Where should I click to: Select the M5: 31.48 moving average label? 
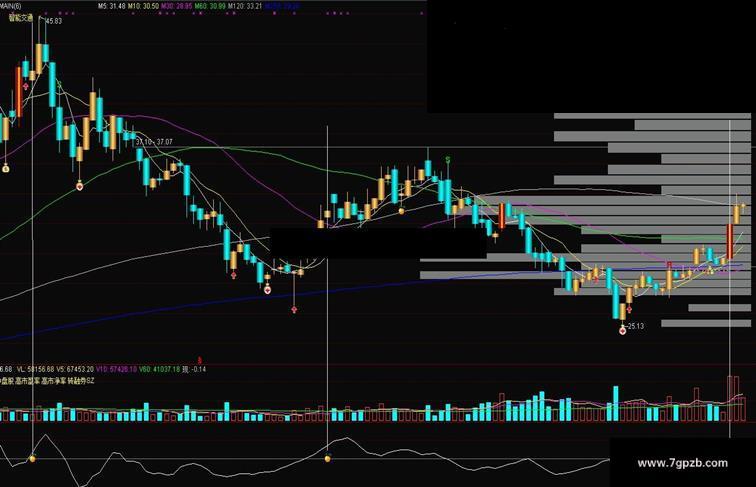(111, 6)
